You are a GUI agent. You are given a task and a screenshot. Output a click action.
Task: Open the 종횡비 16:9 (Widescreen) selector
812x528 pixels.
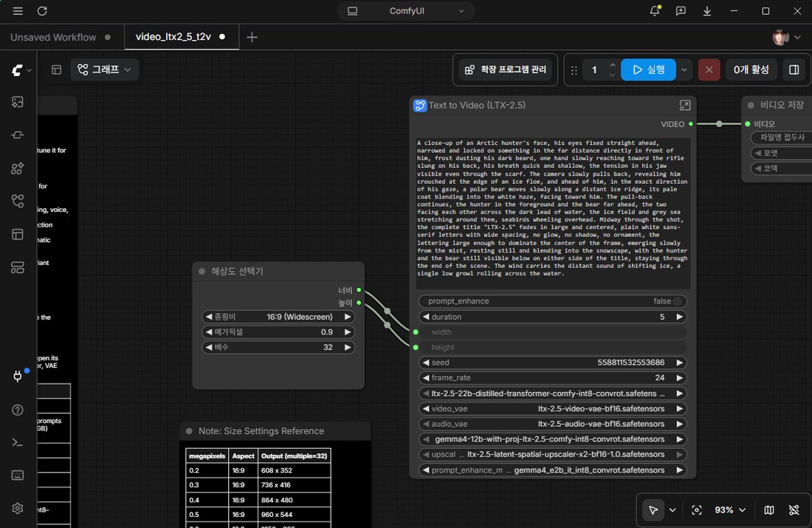tap(278, 317)
